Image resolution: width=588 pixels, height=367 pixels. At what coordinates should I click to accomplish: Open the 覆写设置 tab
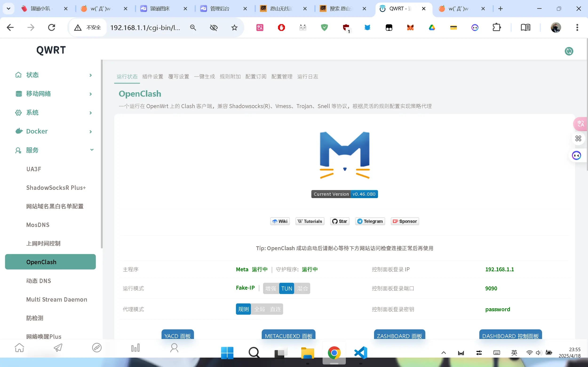[179, 77]
